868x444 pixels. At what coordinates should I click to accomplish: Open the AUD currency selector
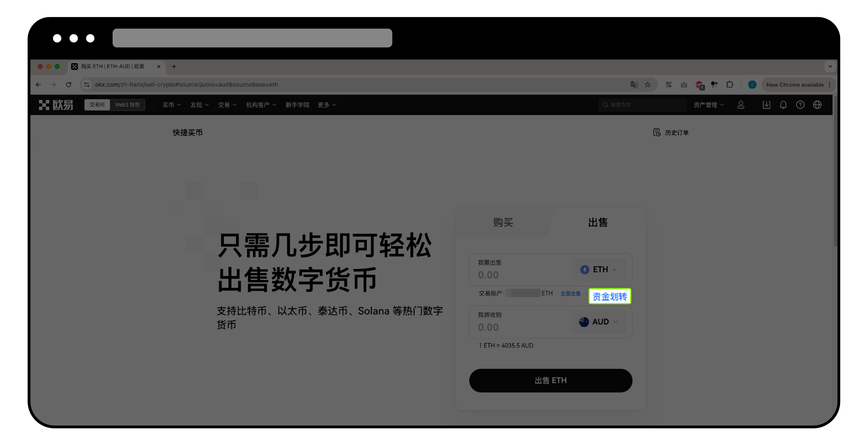pyautogui.click(x=599, y=322)
